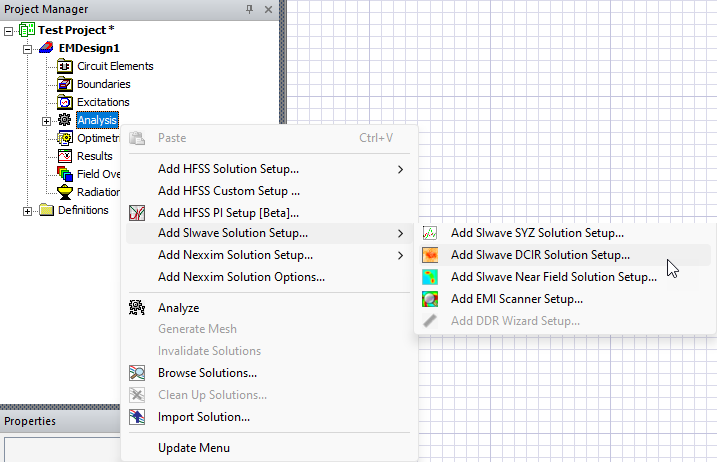Select the highlighted Analysis tree item
This screenshot has height=462, width=717.
97,120
